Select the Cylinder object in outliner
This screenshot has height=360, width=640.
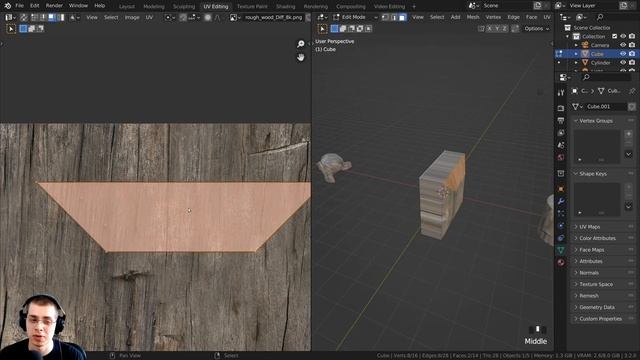[601, 63]
